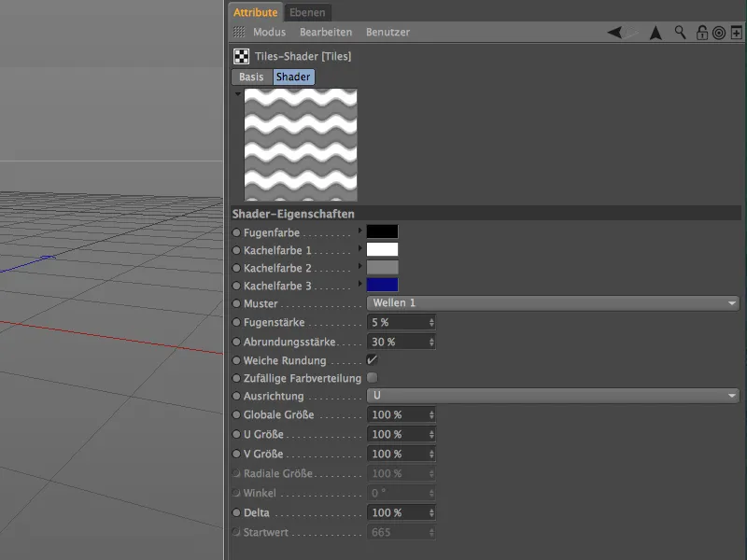Click the Abrundungsstärke stepper arrows
The image size is (747, 560).
click(x=431, y=342)
